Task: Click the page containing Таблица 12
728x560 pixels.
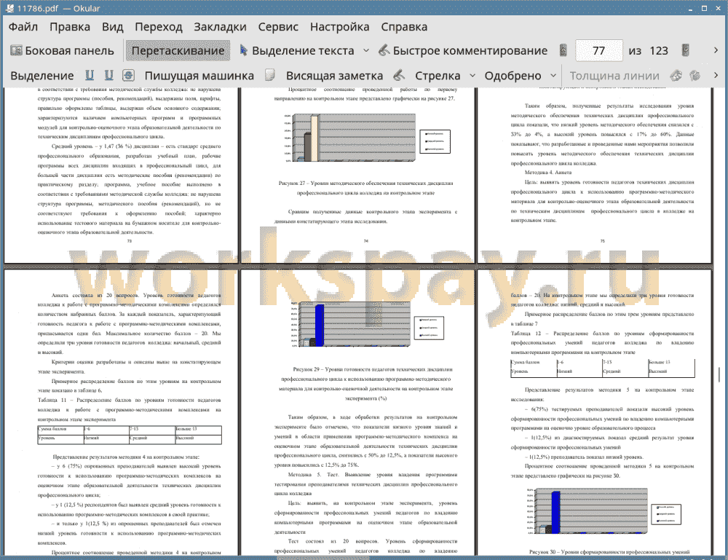Action: (595, 412)
